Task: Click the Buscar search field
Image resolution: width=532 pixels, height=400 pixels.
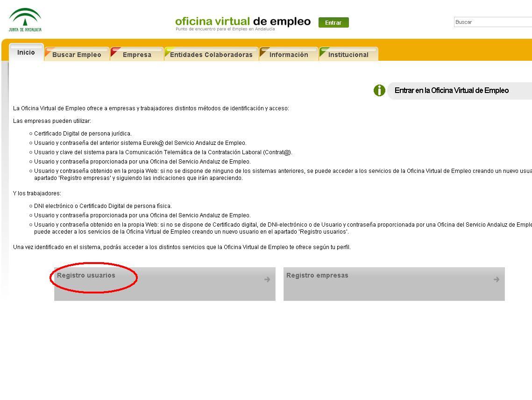Action: (x=493, y=22)
